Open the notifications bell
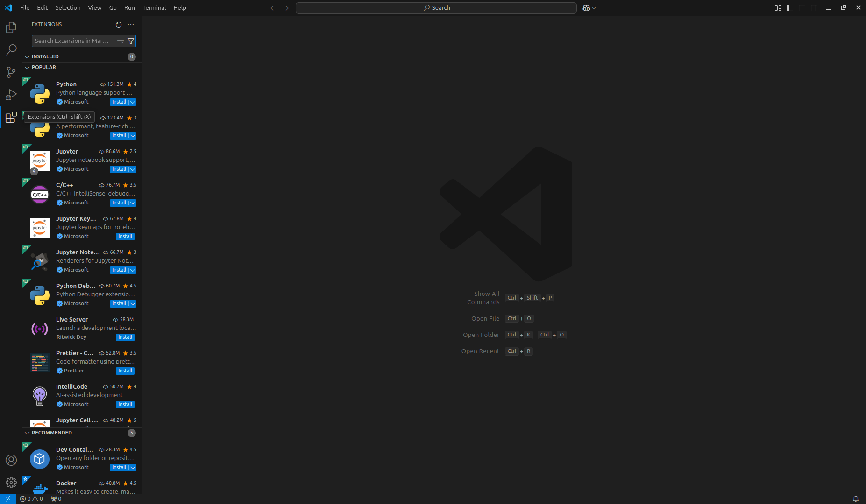The image size is (866, 504). pos(856,499)
